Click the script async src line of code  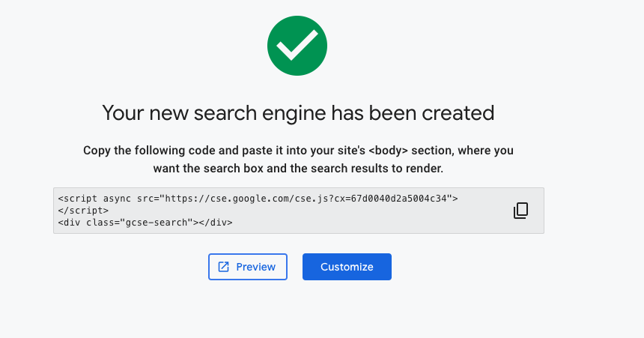pos(258,199)
